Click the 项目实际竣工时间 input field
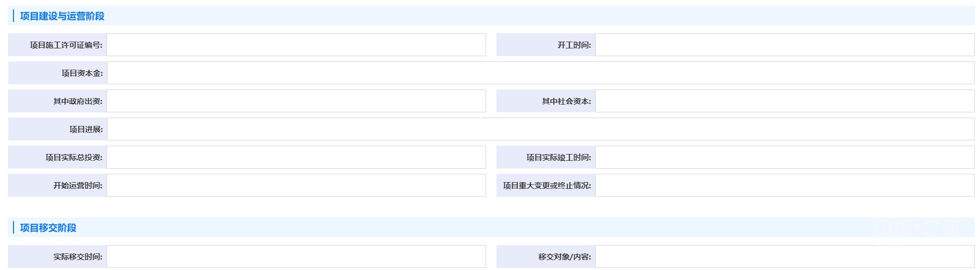This screenshot has width=980, height=270. [x=785, y=157]
